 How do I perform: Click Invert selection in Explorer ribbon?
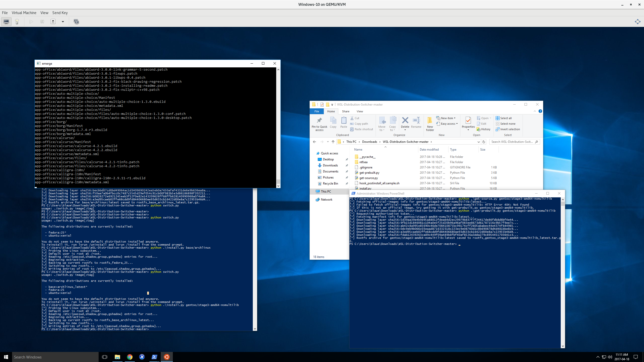point(508,129)
